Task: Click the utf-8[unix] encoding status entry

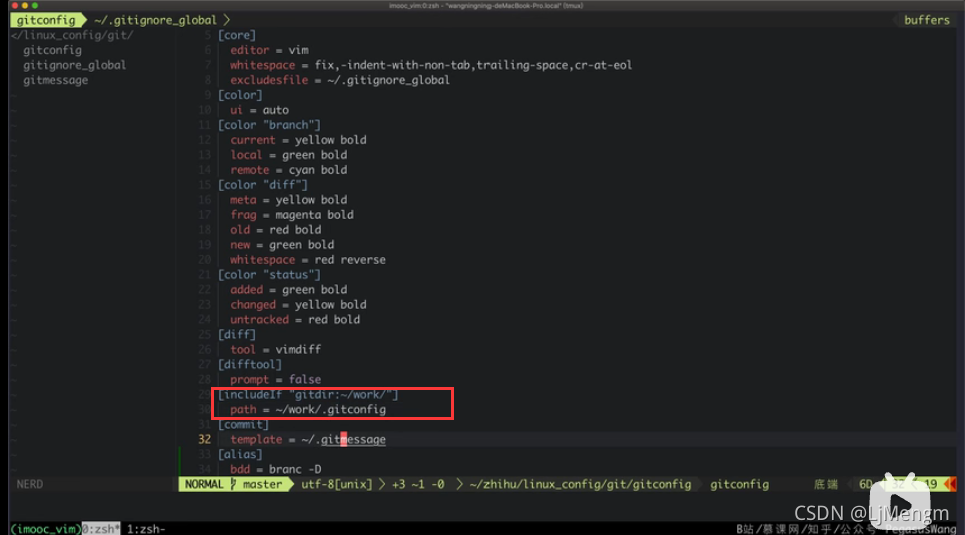Action: click(337, 485)
